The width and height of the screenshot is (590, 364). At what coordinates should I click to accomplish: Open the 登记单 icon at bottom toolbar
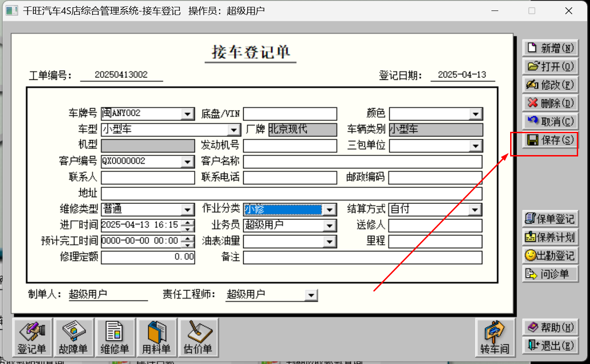[x=33, y=338]
